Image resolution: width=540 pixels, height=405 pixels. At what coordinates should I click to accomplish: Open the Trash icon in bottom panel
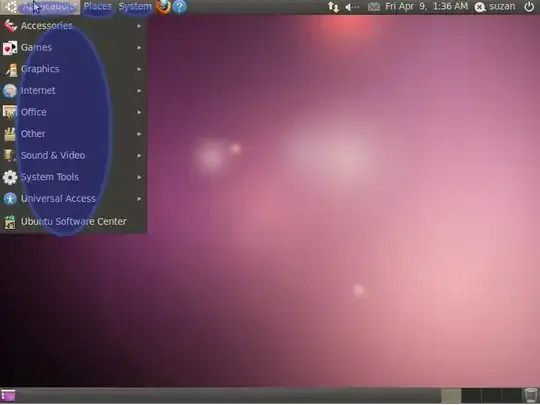coord(530,395)
